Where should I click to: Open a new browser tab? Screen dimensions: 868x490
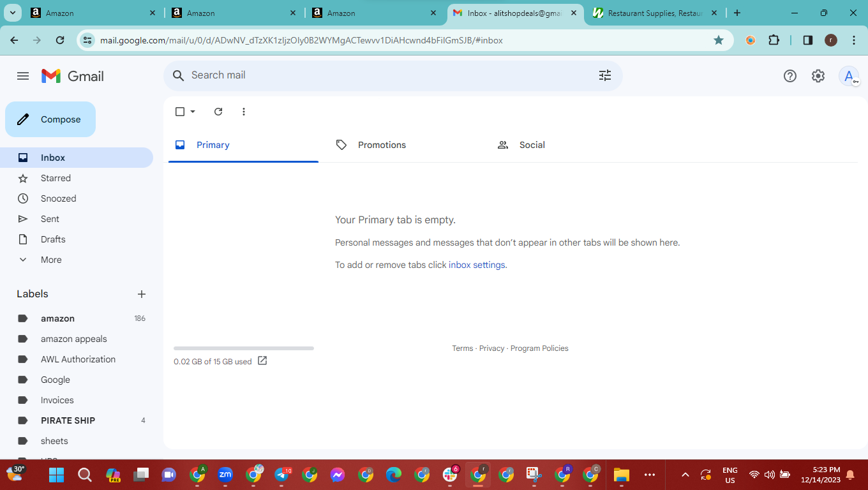(x=737, y=13)
